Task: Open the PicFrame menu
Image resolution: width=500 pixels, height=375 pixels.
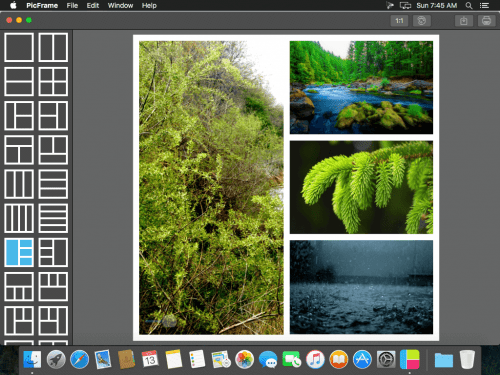Action: pos(42,5)
